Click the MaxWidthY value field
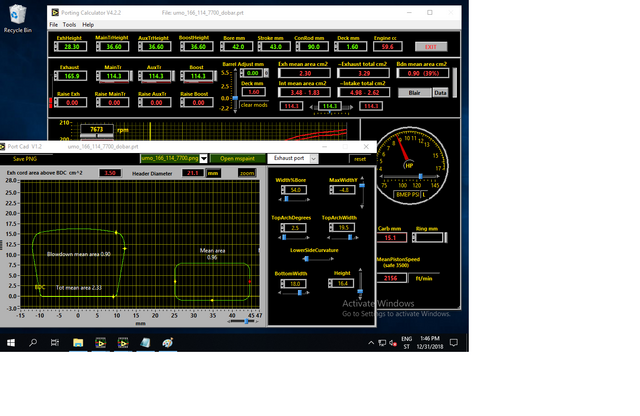Screen dimensions: 640x416 pos(344,190)
